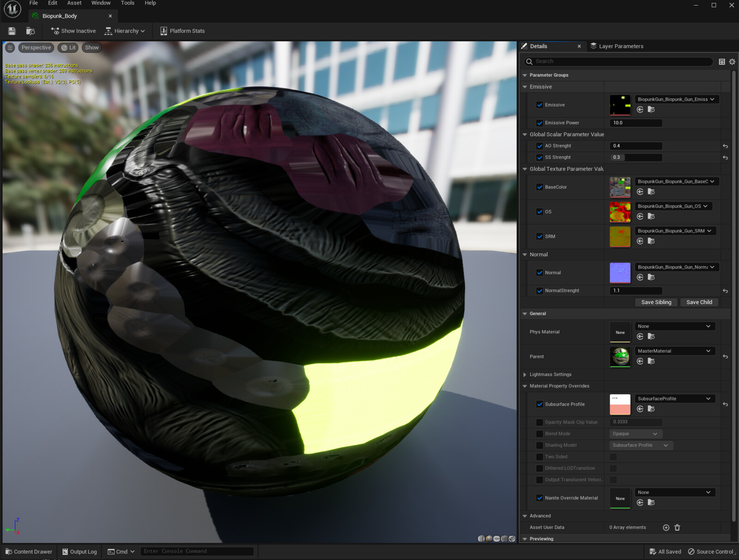Open the Parent MasterMaterial dropdown
The width and height of the screenshot is (739, 560).
pyautogui.click(x=674, y=351)
